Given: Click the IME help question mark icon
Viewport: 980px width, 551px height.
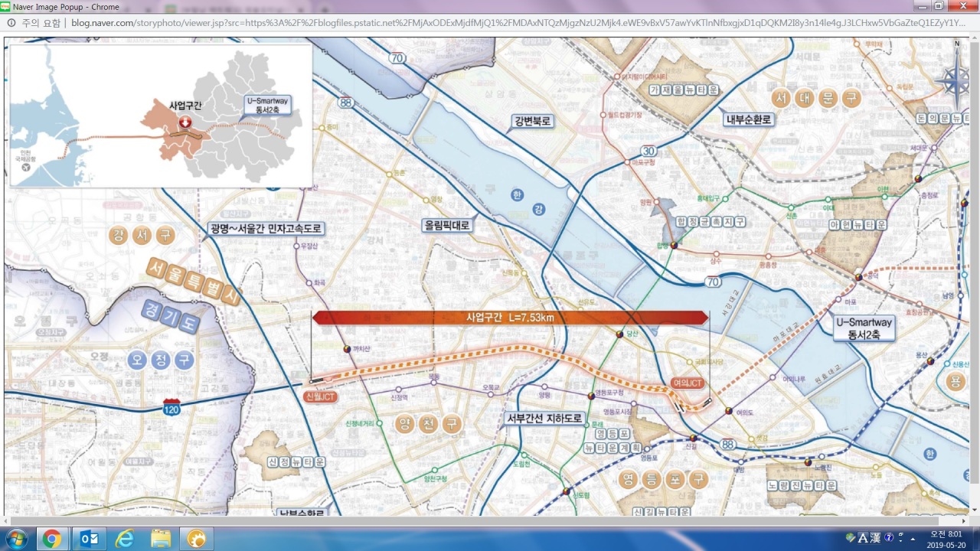Looking at the screenshot, I should [889, 537].
